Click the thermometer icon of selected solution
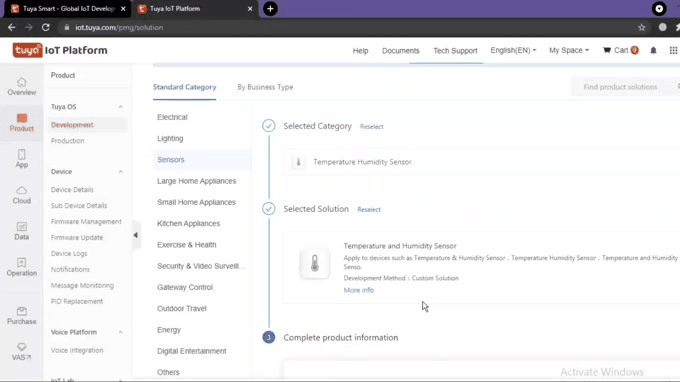The height and width of the screenshot is (382, 680). [315, 263]
